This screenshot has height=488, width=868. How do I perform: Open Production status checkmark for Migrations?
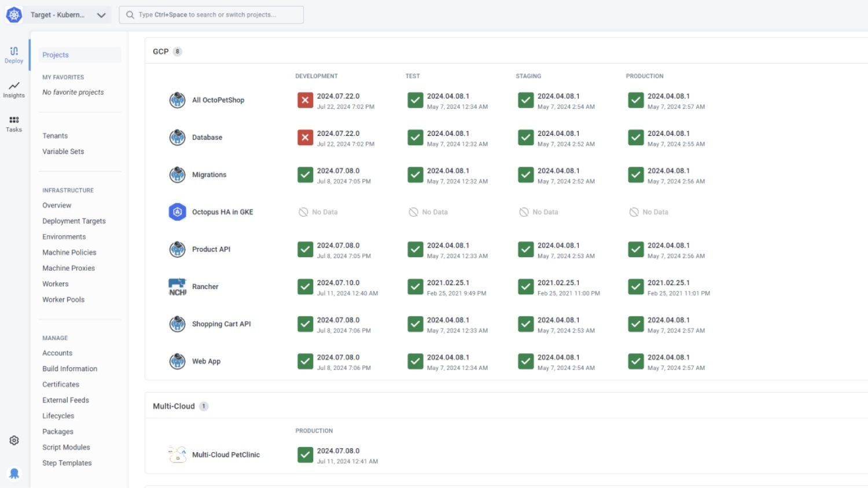tap(636, 175)
